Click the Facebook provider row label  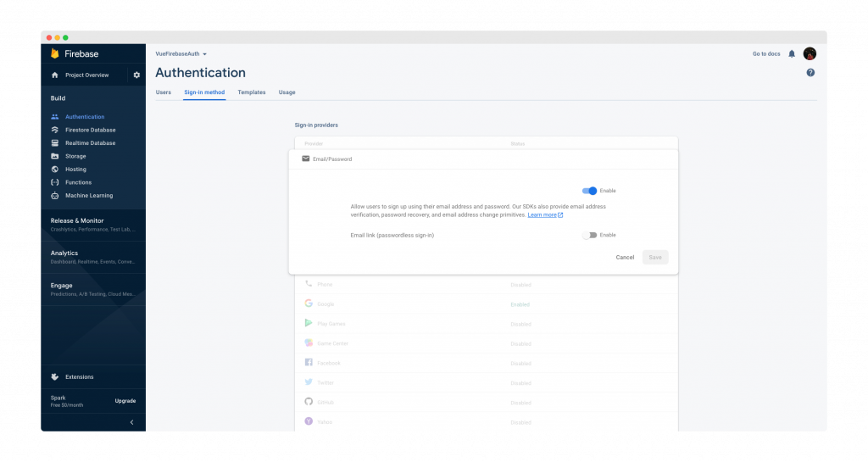pos(329,363)
